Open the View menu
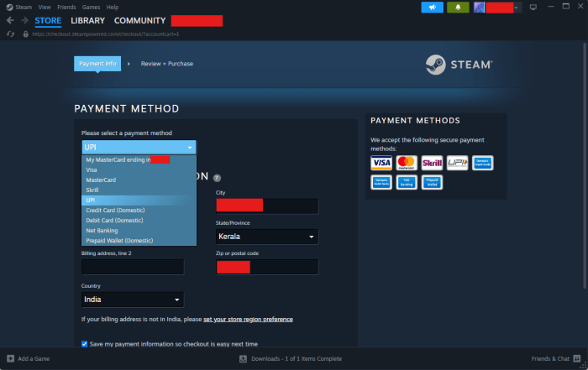Viewport: 588px width, 370px height. click(45, 7)
